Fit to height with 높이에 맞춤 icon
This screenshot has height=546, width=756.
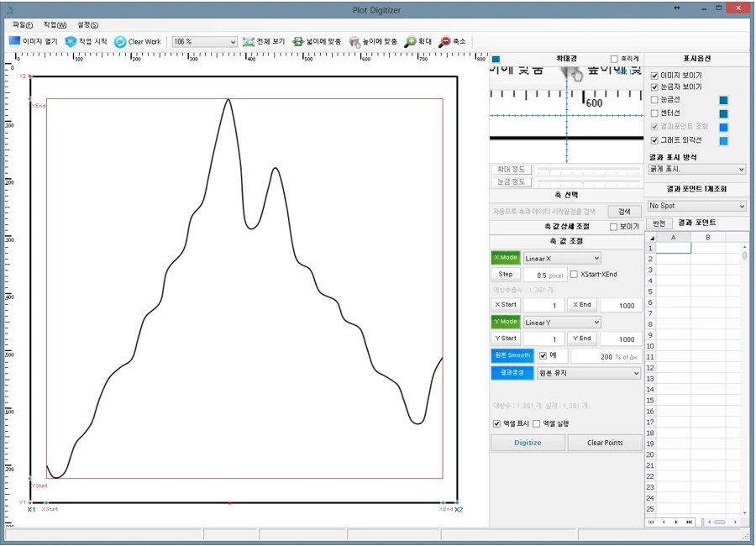click(354, 42)
